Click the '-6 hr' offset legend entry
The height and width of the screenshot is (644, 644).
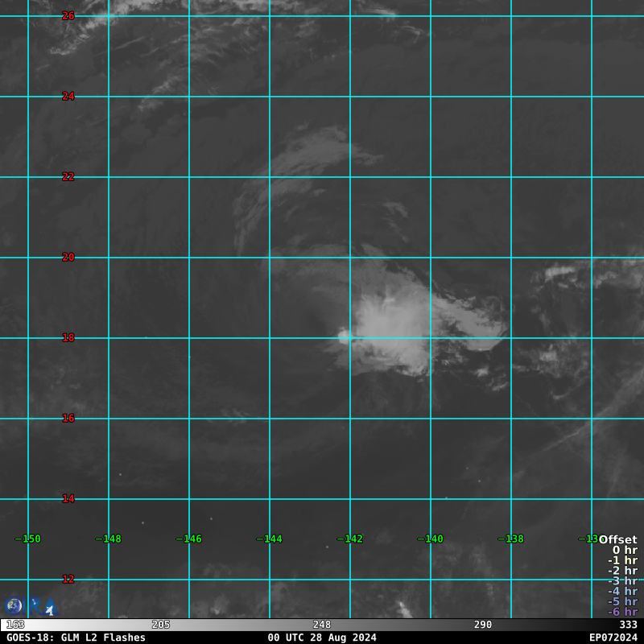point(622,612)
